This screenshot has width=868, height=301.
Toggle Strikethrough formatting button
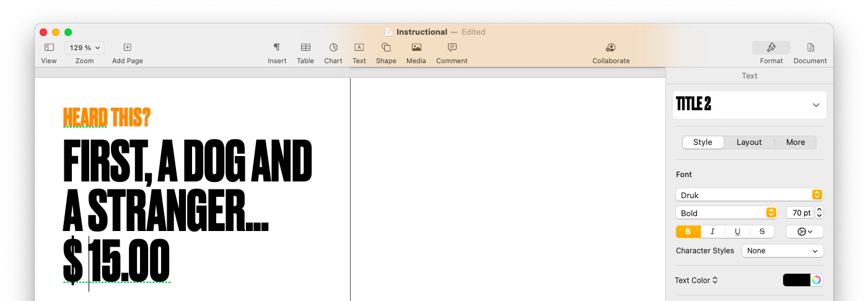(x=762, y=232)
